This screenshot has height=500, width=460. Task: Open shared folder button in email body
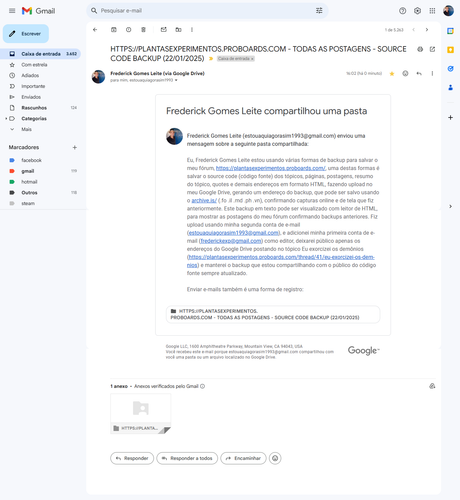coord(273,314)
